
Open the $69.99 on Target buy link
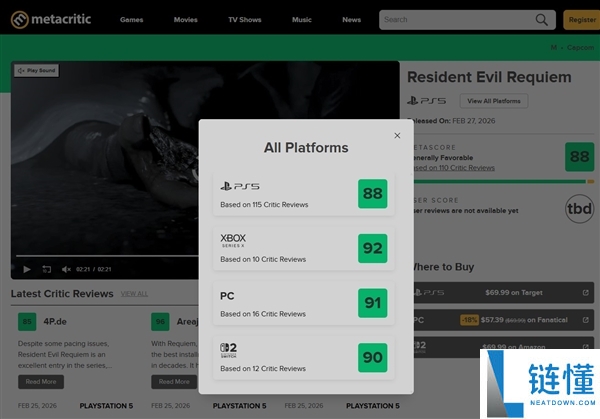click(504, 293)
